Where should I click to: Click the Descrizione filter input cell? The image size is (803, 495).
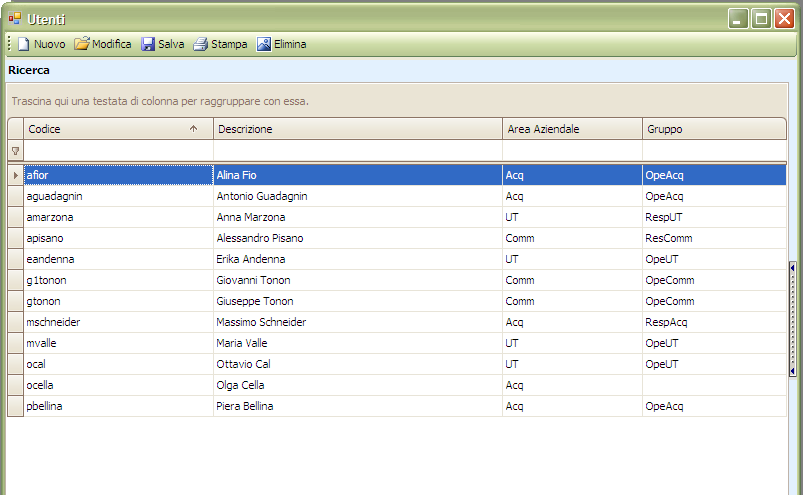357,151
